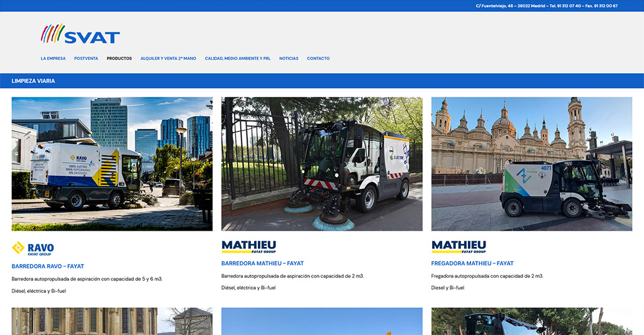
Task: Open the Barredora Ravo – Fayat link
Action: pos(48,266)
